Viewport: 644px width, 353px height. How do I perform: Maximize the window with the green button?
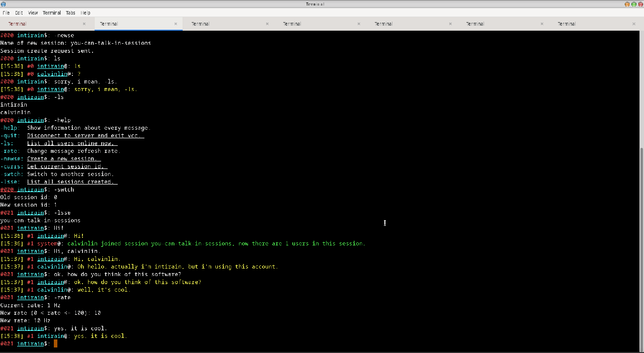[x=633, y=4]
